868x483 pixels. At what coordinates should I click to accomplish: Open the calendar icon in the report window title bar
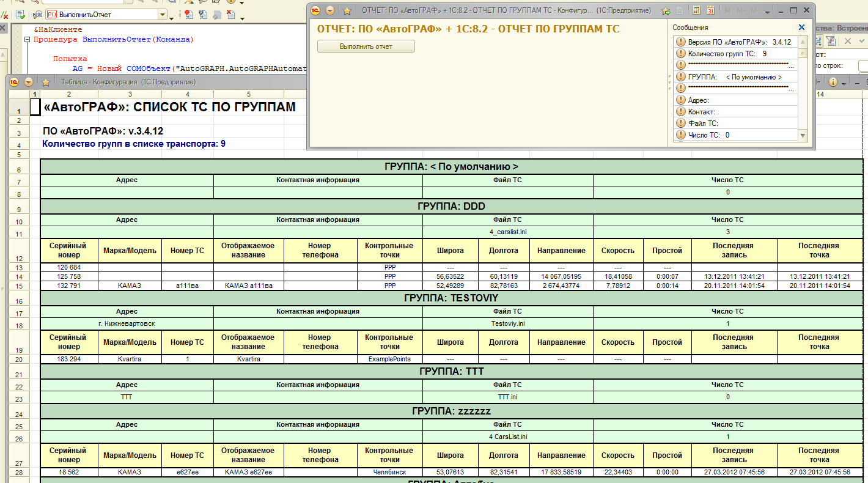pyautogui.click(x=710, y=10)
